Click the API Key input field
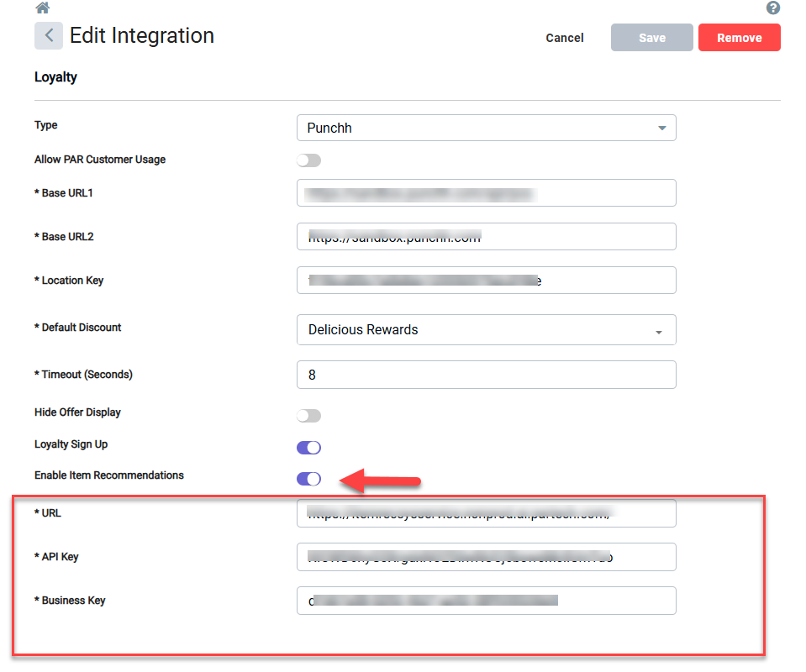The image size is (806, 672). pos(487,557)
